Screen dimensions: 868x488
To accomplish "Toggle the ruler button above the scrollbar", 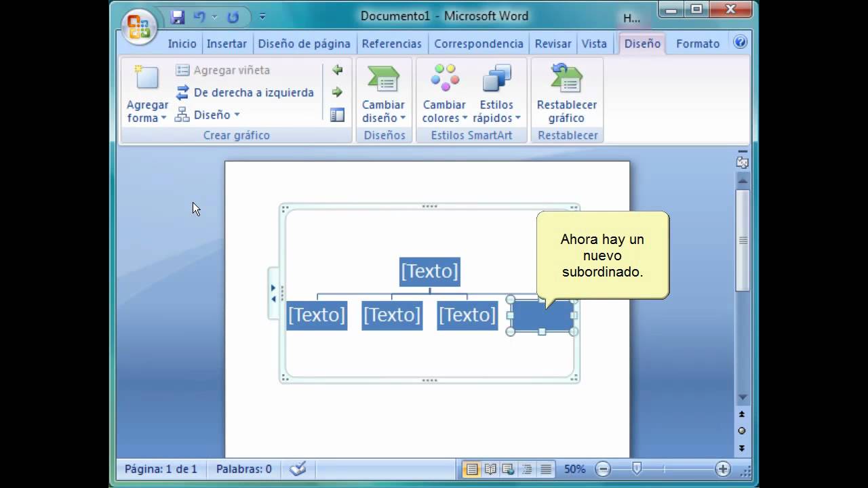I will [x=743, y=163].
